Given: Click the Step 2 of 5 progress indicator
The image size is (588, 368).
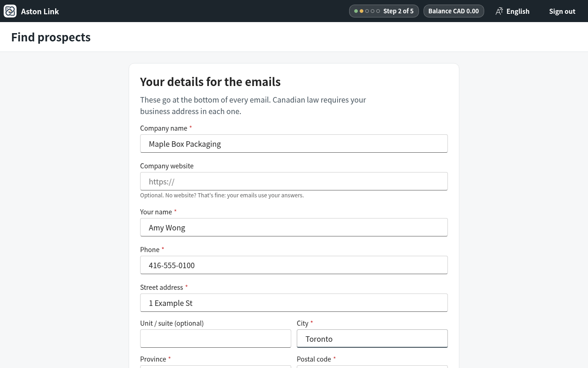Looking at the screenshot, I should click(x=384, y=11).
